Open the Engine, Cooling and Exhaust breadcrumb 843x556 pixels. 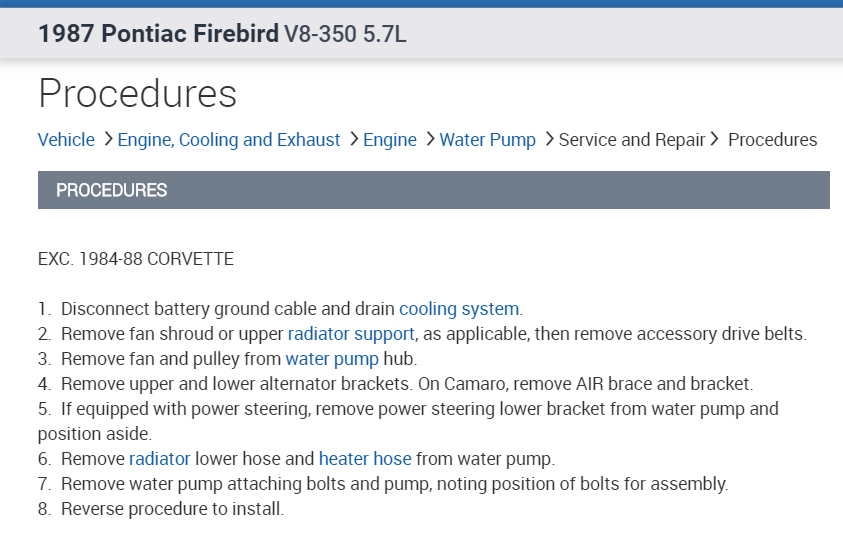(x=229, y=140)
